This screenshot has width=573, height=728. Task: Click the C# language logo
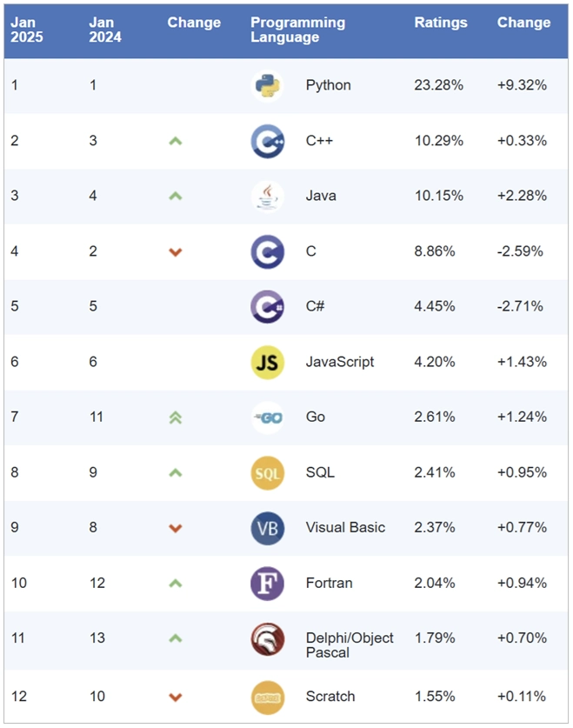pyautogui.click(x=267, y=306)
